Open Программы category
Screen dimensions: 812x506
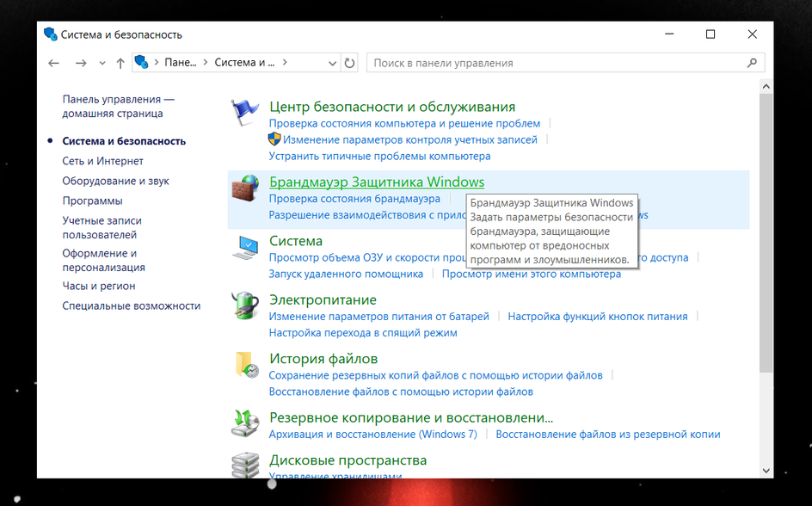[92, 201]
